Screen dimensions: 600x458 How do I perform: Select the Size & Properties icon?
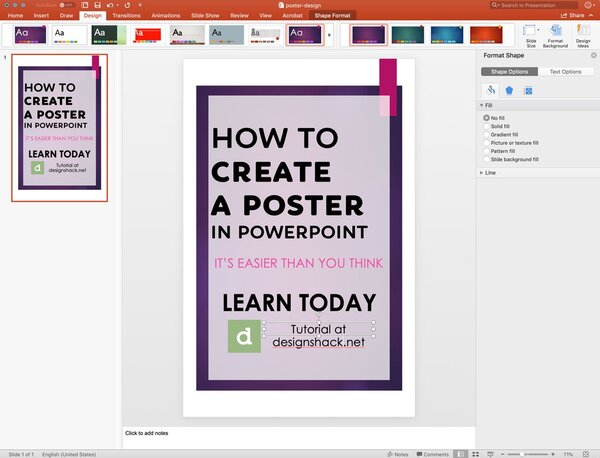[528, 90]
